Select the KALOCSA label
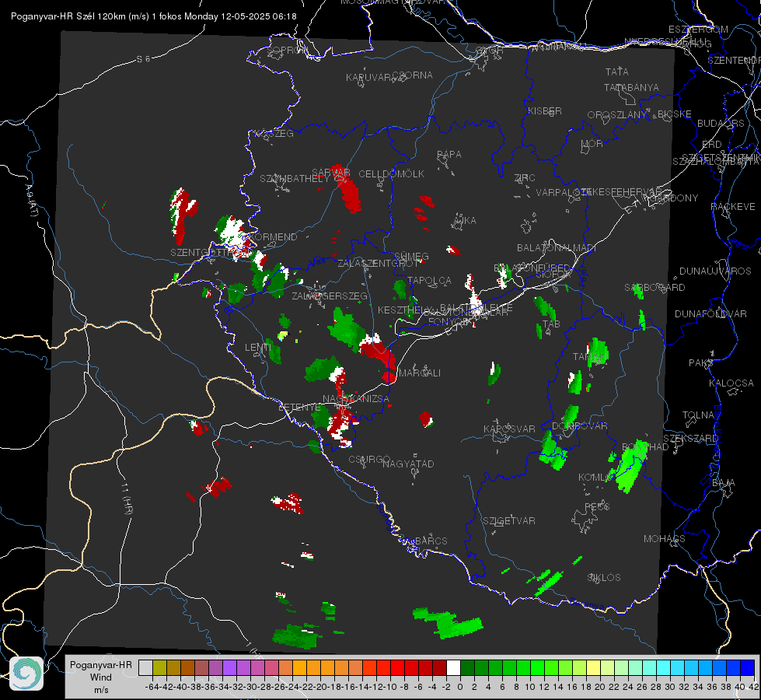Screen dimensions: 761x700 [x=731, y=383]
